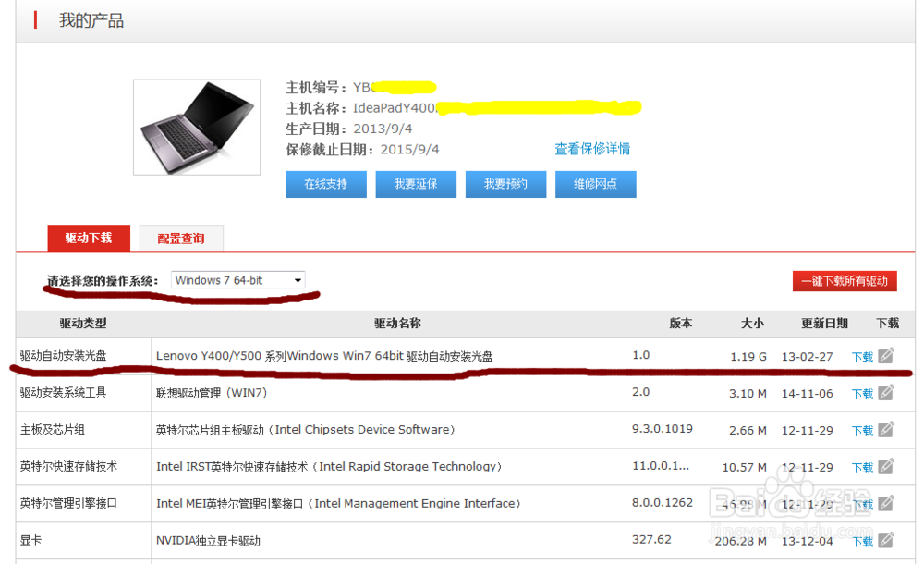
Task: Open the 查看保修详情 link
Action: tap(592, 149)
